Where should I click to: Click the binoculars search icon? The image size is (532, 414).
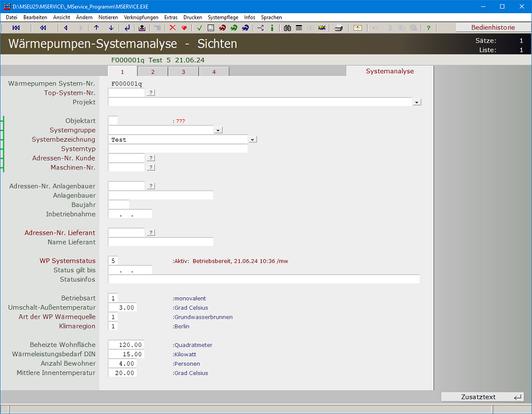pyautogui.click(x=287, y=28)
